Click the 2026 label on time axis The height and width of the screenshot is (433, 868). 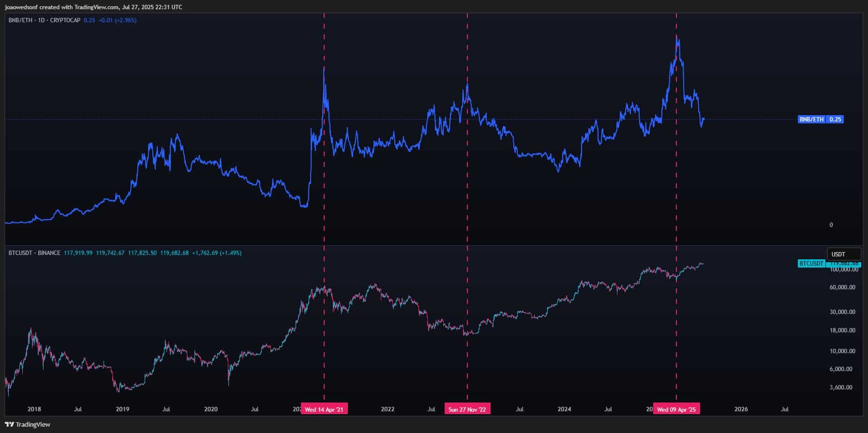(x=741, y=409)
